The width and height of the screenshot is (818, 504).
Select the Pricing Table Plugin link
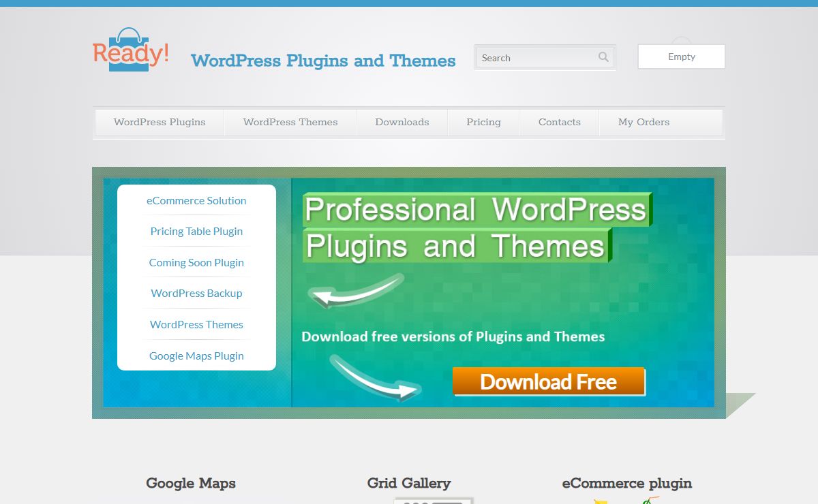pos(196,232)
